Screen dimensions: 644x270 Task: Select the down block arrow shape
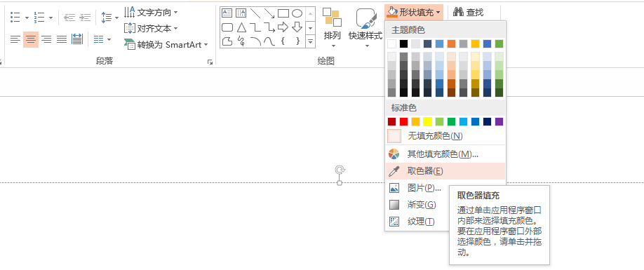(x=297, y=27)
